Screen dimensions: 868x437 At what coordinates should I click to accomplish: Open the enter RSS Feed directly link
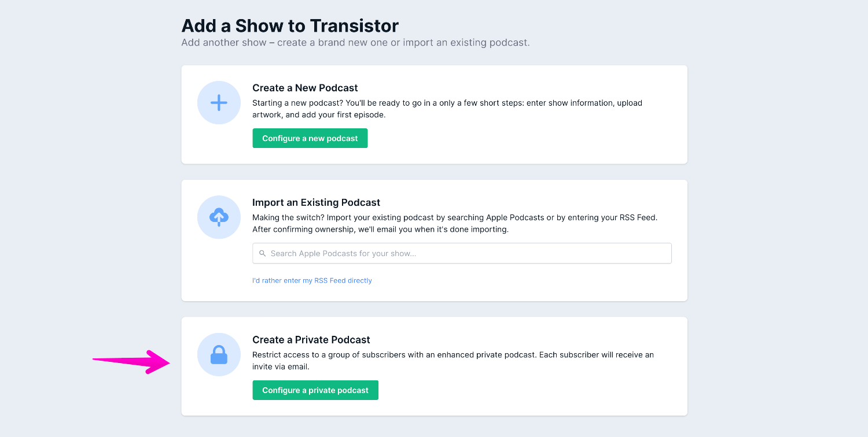point(312,280)
